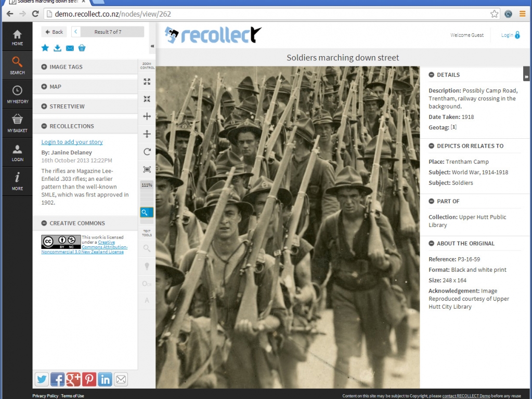Screen dimensions: 532x399
Task: Go to the previous search result
Action: pos(76,32)
